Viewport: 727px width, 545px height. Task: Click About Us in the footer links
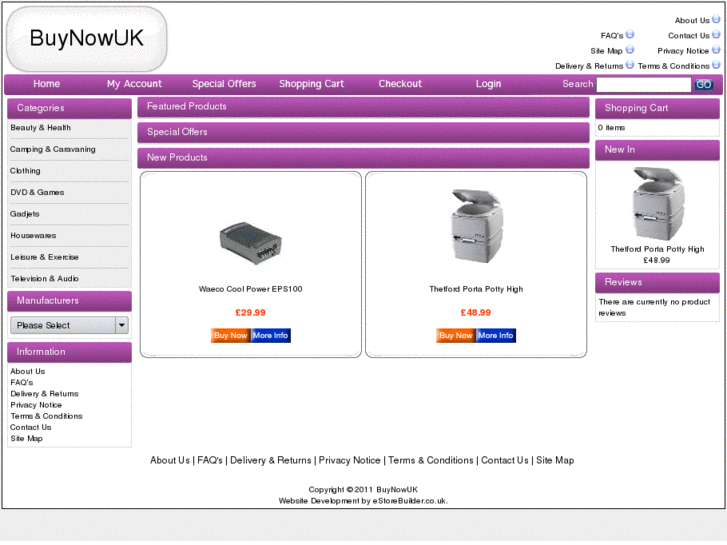(x=170, y=461)
